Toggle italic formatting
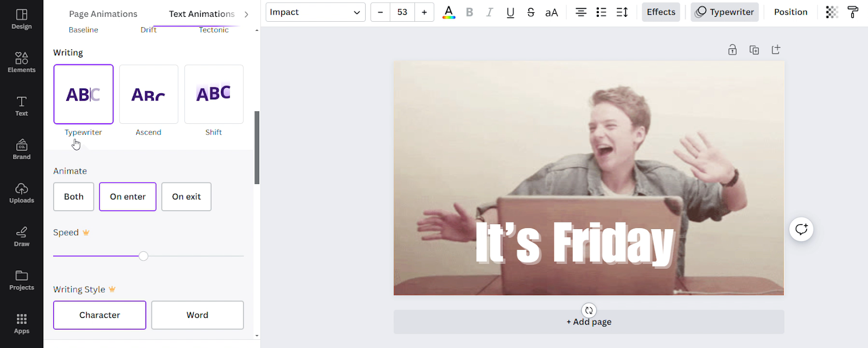This screenshot has height=348, width=868. [490, 12]
